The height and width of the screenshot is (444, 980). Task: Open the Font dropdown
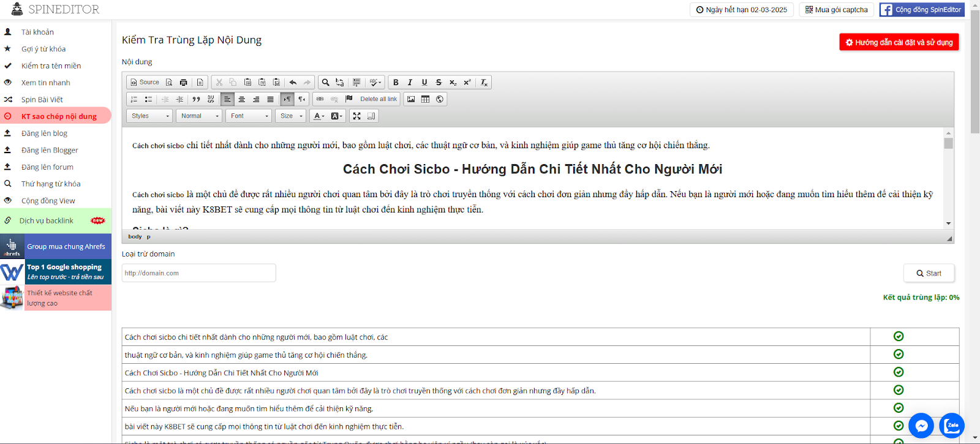pyautogui.click(x=249, y=116)
